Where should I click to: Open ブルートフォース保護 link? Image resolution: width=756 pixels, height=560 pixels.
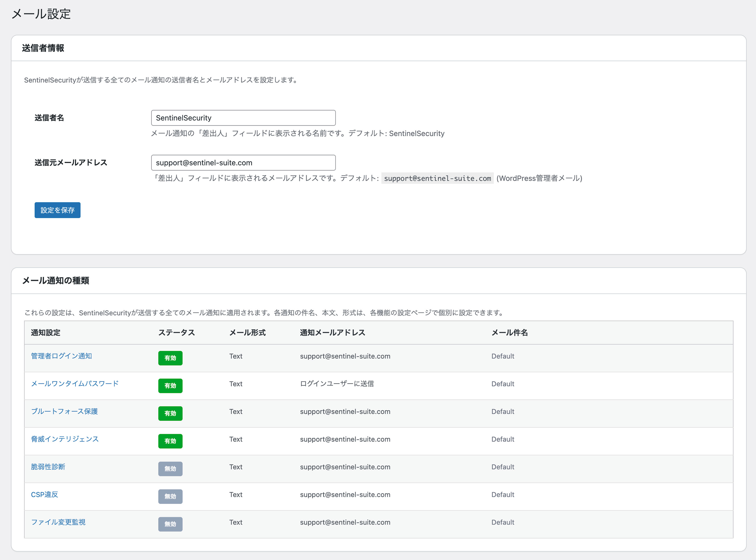(x=64, y=411)
